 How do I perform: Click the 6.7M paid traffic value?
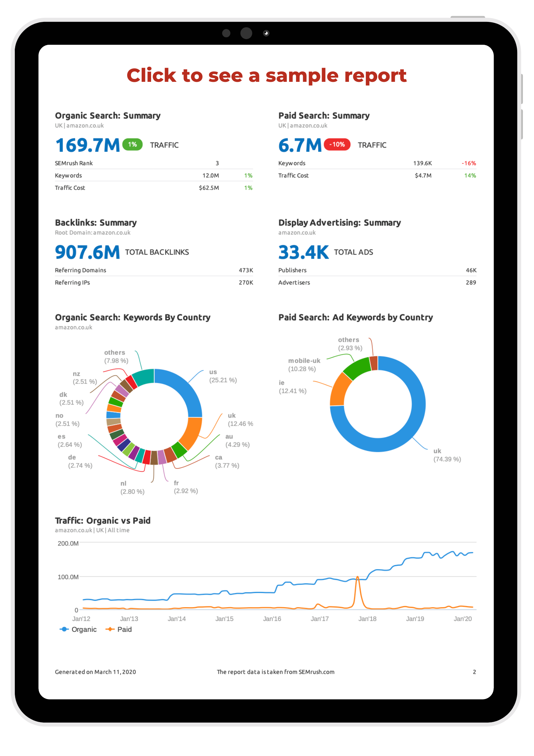pos(300,145)
